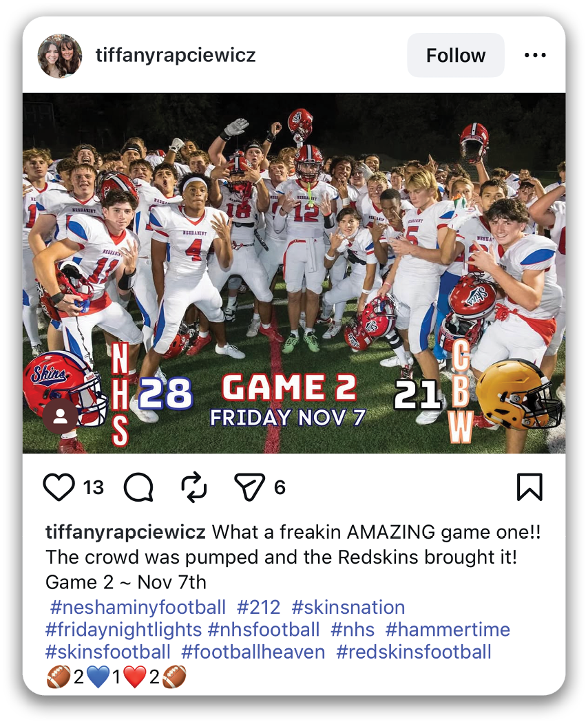Screen dimensions: 588x724
Task: Open hashtag #redskinsfootball
Action: (x=414, y=652)
